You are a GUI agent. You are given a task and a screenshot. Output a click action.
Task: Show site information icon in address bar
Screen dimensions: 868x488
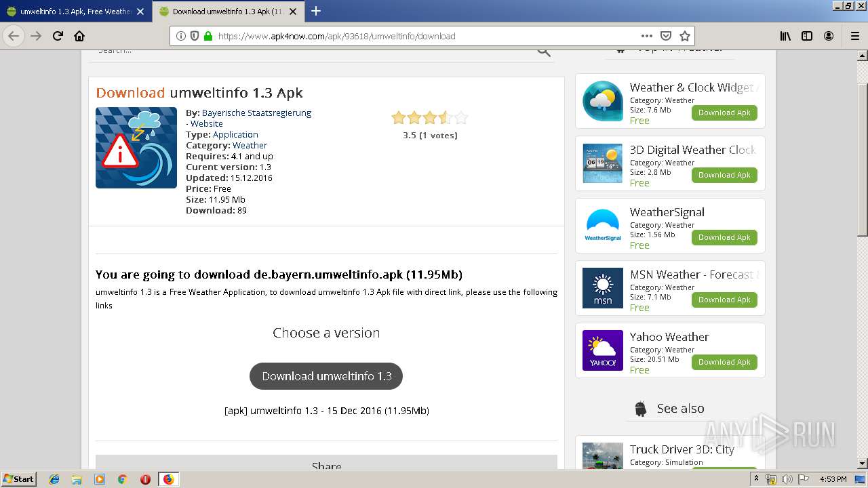coord(181,36)
